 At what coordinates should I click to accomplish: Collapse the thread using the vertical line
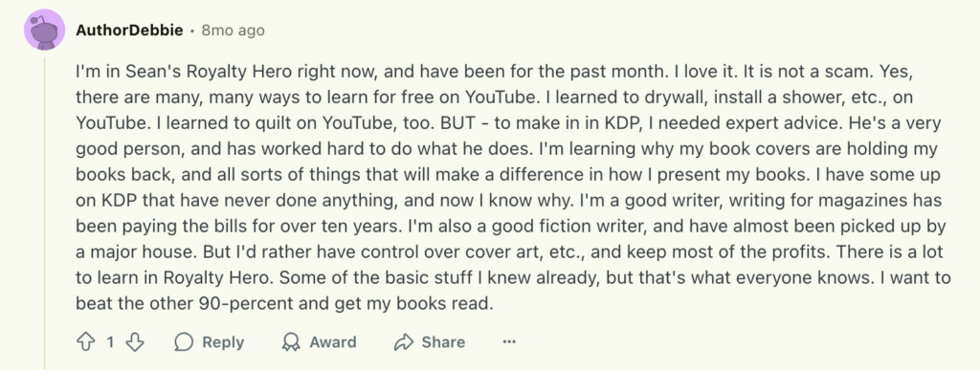[44, 214]
